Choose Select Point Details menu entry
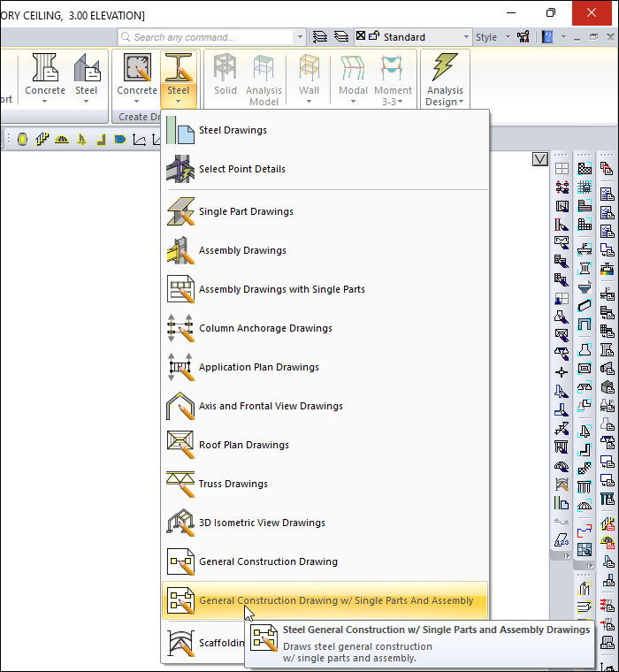Image resolution: width=619 pixels, height=672 pixels. 241,169
